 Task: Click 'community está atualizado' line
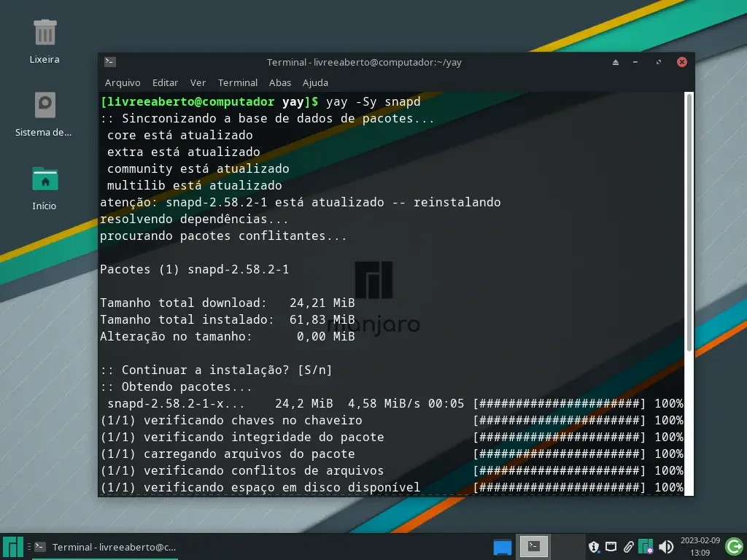198,168
